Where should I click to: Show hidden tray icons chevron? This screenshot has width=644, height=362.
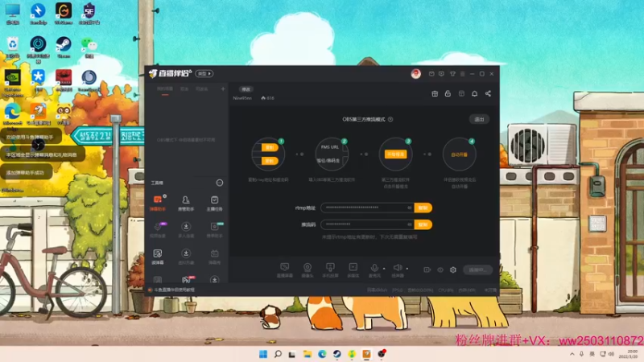pyautogui.click(x=572, y=354)
